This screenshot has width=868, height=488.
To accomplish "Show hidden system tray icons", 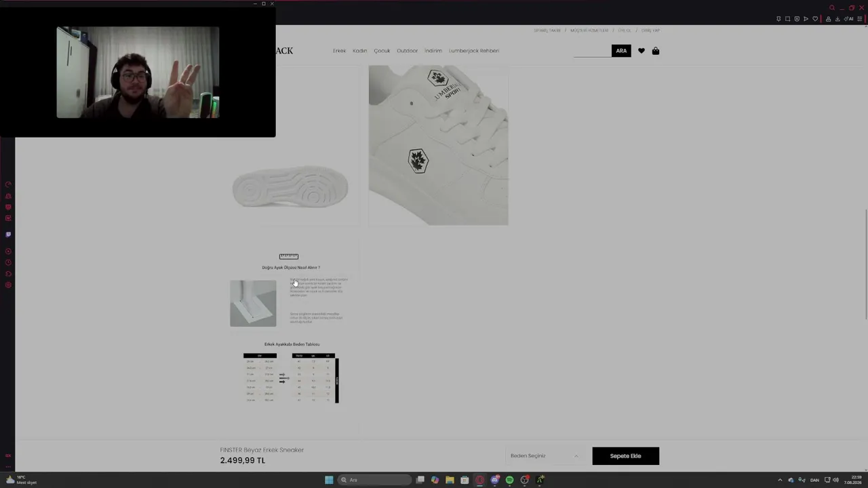I will coord(780,480).
